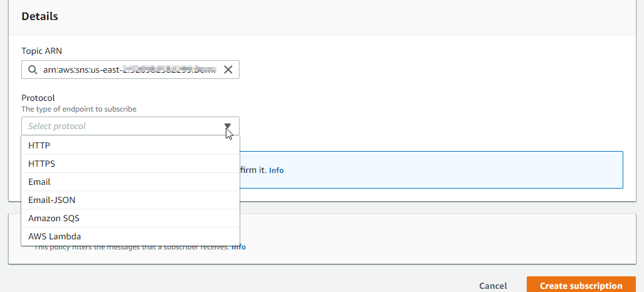
Task: Click the Protocol field label
Action: click(x=38, y=98)
